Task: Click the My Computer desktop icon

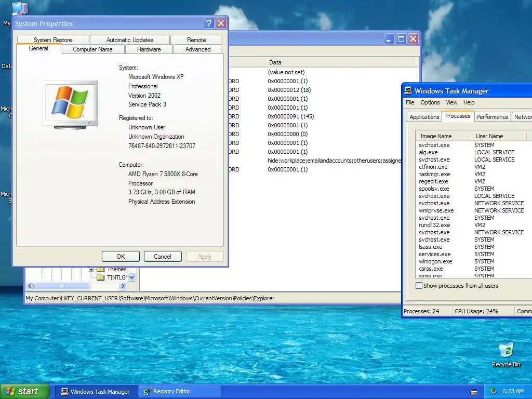Action: (19, 8)
